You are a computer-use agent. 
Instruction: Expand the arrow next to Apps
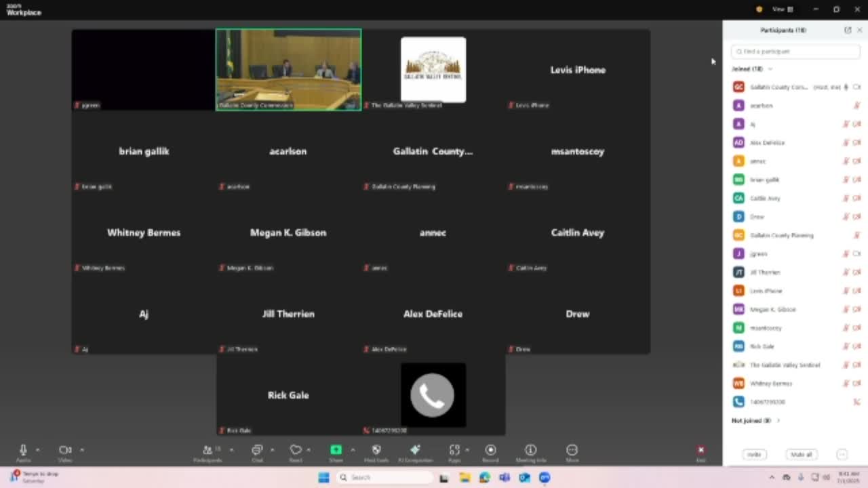point(467,450)
